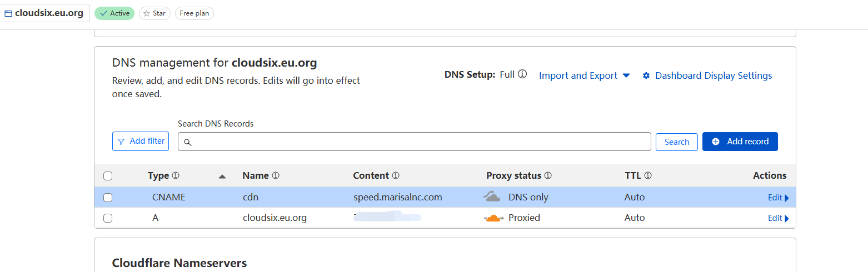Click the Name column header
Screen dimensions: 868x272
[x=256, y=175]
